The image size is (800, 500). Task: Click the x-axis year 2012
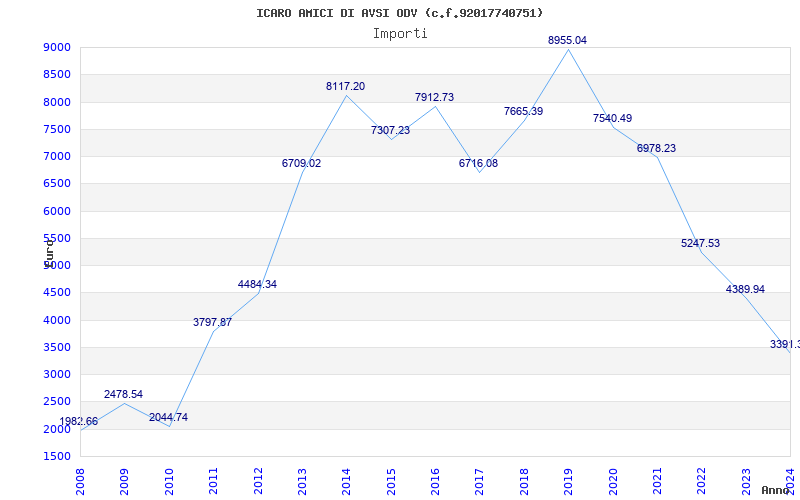pos(258,481)
